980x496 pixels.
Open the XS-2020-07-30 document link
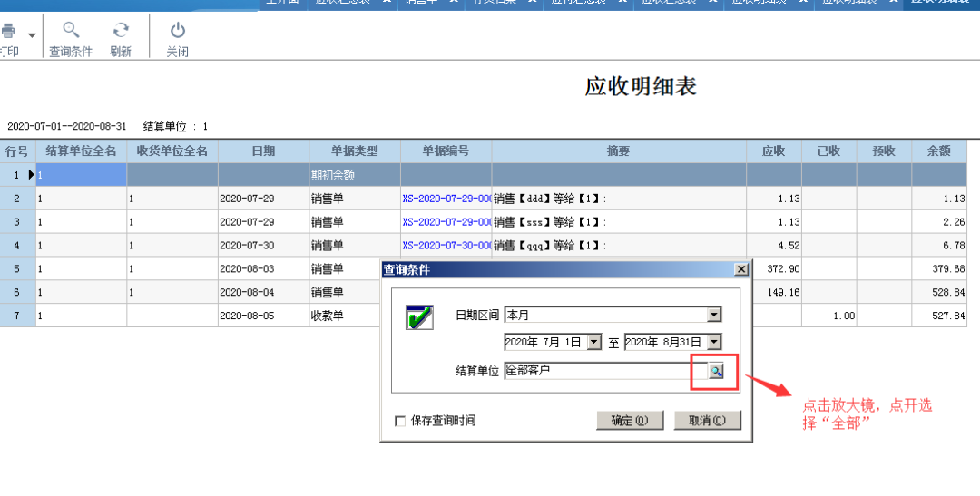[x=446, y=246]
